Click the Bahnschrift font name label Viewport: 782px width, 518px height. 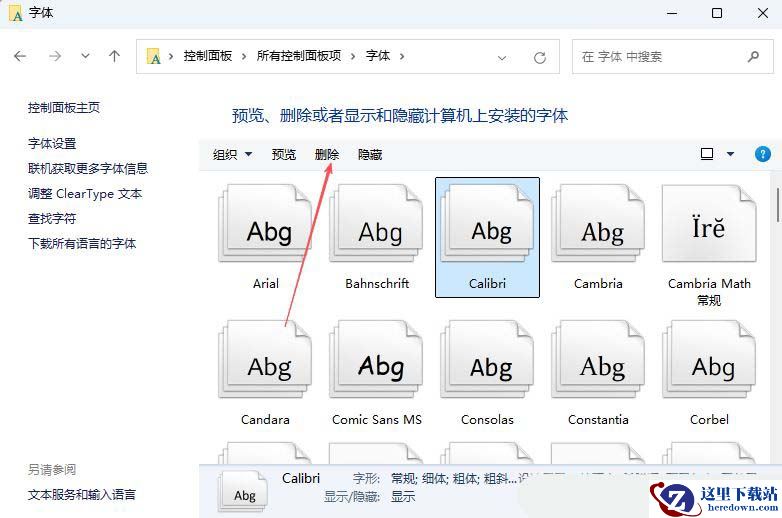coord(377,284)
